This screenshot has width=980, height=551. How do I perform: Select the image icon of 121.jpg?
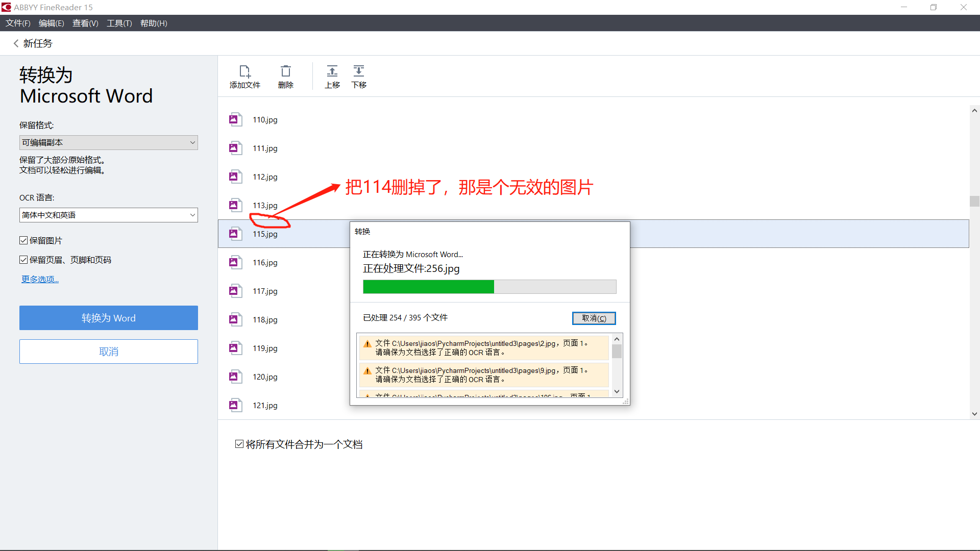point(235,405)
